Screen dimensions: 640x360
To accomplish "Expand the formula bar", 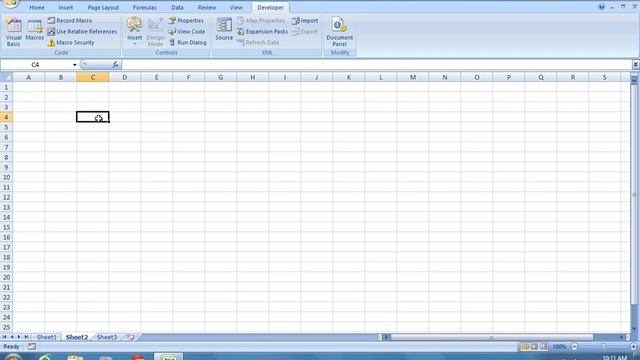I will click(636, 65).
